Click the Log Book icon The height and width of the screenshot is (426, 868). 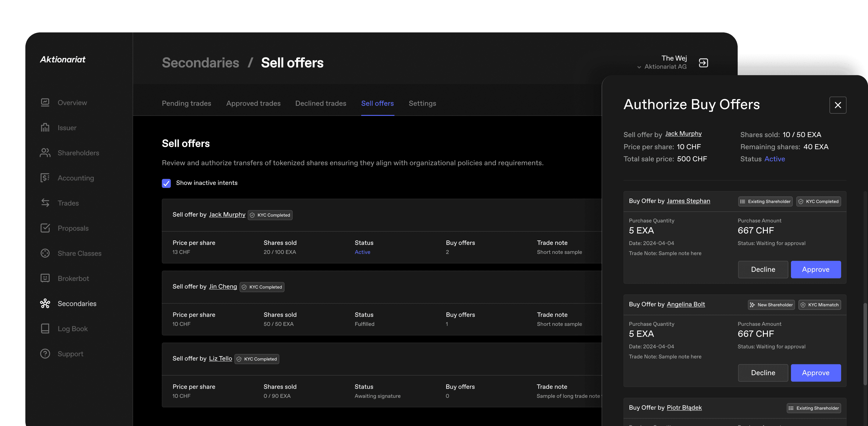coord(45,328)
